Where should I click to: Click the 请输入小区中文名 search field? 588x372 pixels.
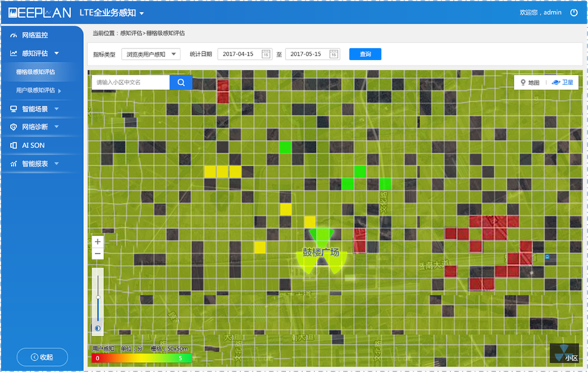pyautogui.click(x=131, y=82)
